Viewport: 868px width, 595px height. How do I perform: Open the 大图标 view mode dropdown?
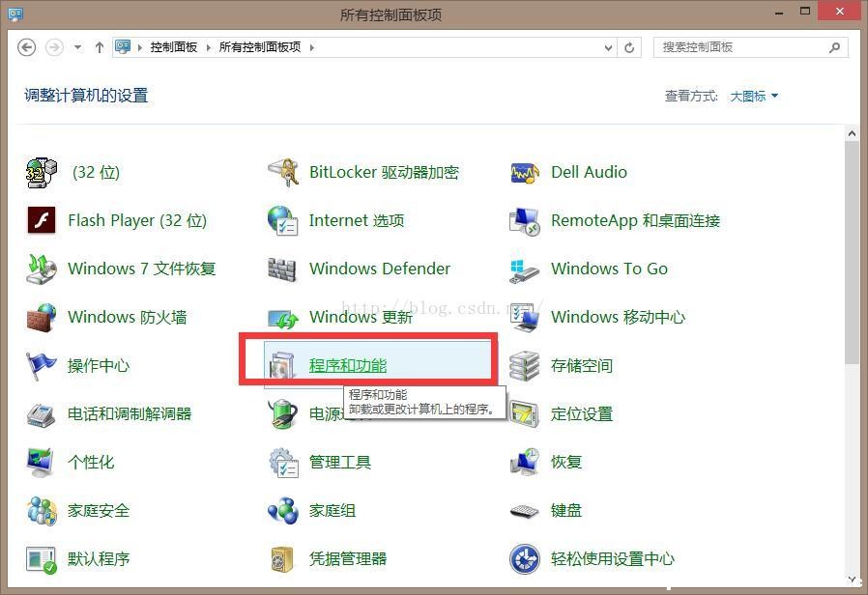coord(754,97)
